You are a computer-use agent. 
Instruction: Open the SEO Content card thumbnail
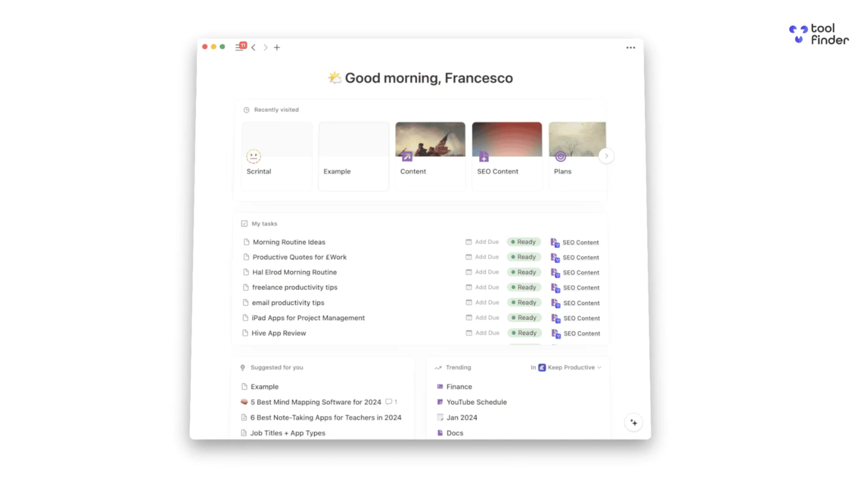tap(506, 139)
